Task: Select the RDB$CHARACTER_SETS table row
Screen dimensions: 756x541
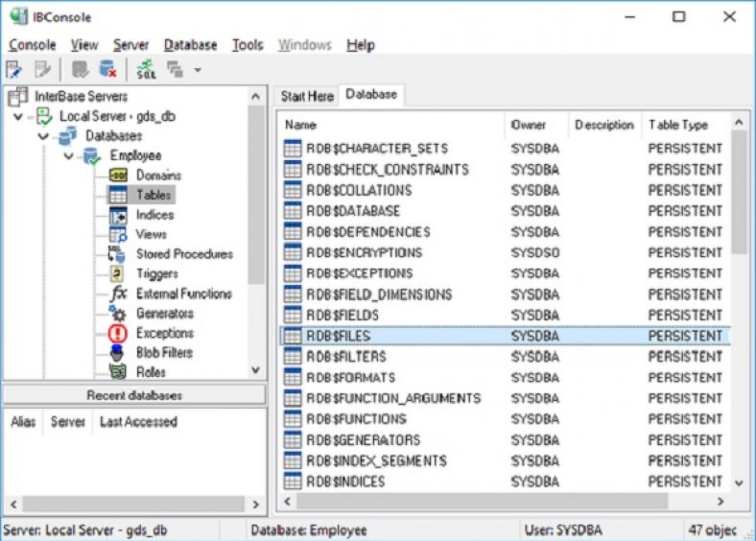Action: (506, 149)
